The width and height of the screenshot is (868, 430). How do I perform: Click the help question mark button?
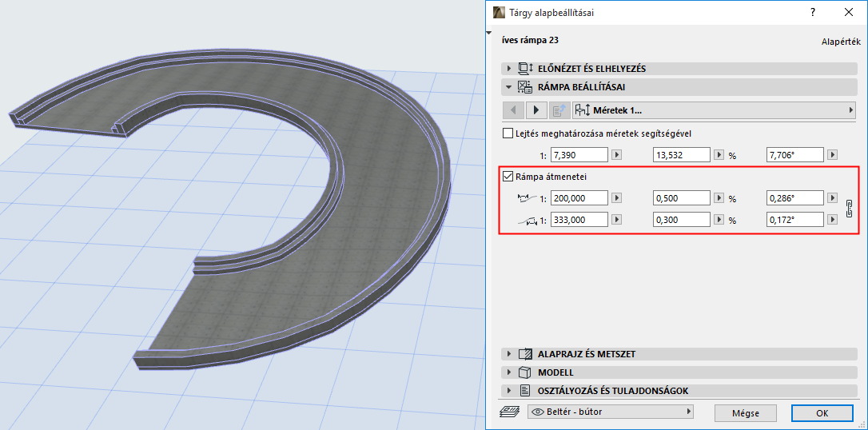tap(813, 12)
